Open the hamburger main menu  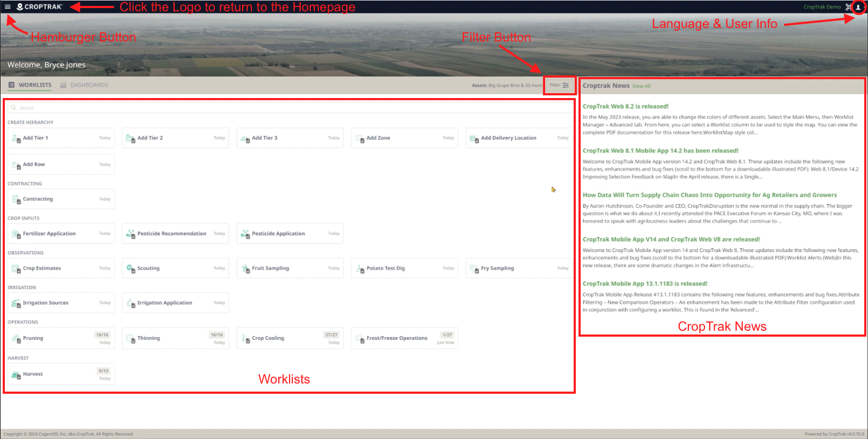[8, 7]
